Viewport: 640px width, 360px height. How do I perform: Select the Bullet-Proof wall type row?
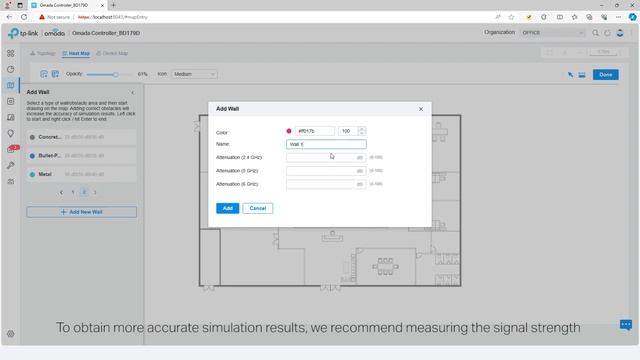[82, 156]
